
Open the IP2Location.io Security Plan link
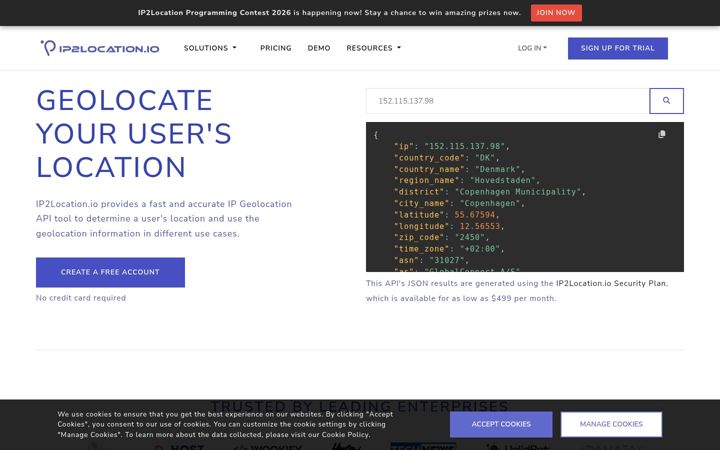[x=611, y=283]
